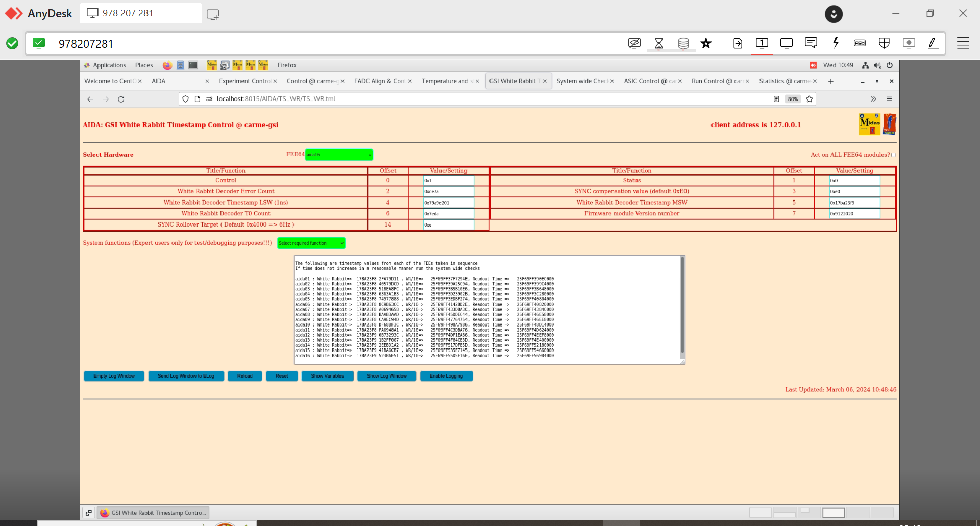Click the AnyDesk actions lightning icon
This screenshot has height=526, width=980.
coord(836,43)
